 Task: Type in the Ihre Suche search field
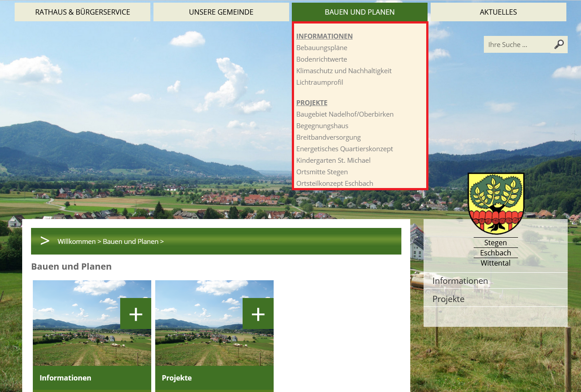(517, 44)
